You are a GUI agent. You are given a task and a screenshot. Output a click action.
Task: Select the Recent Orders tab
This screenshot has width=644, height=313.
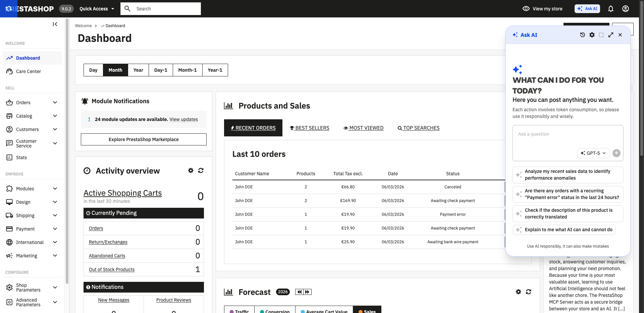253,128
